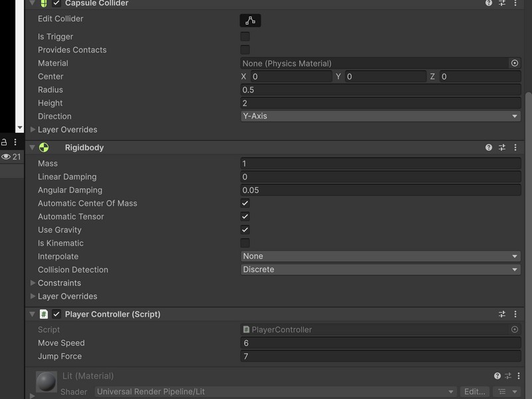This screenshot has width=532, height=399.
Task: Click the Radius input field
Action: coord(380,90)
